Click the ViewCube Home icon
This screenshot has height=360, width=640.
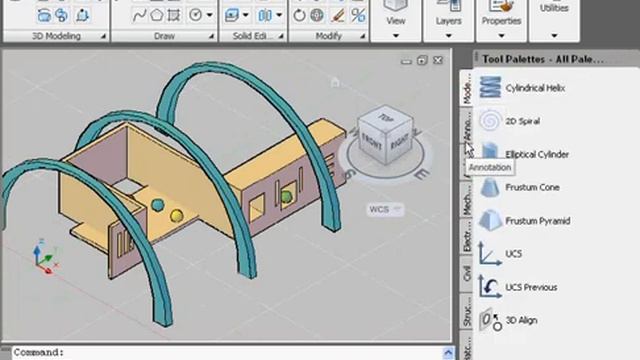click(x=335, y=82)
